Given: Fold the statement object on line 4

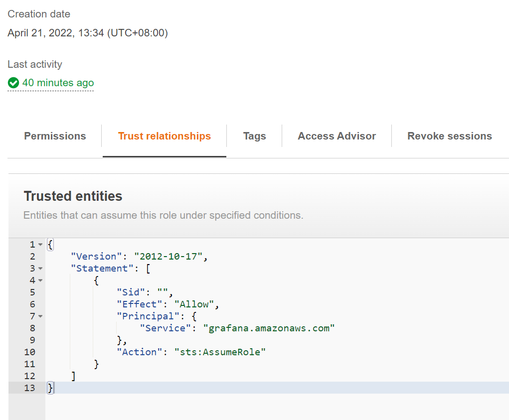Looking at the screenshot, I should pyautogui.click(x=40, y=280).
